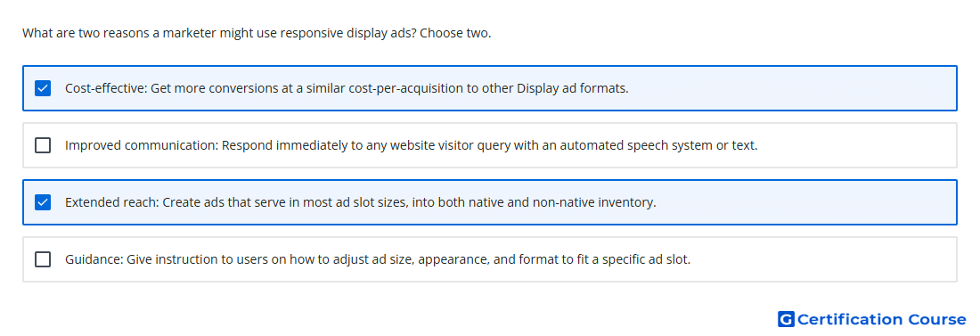
Task: Tick the Improved communication checkbox
Action: tap(43, 145)
